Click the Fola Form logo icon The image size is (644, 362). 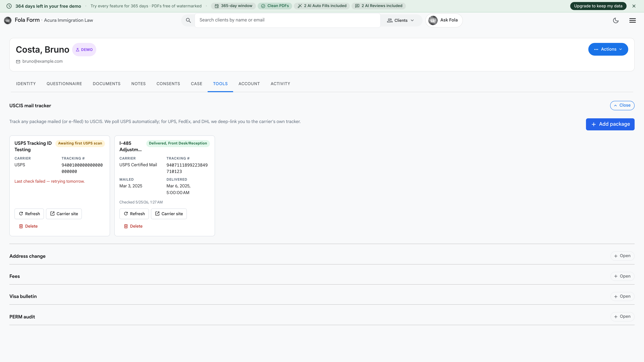pyautogui.click(x=8, y=20)
